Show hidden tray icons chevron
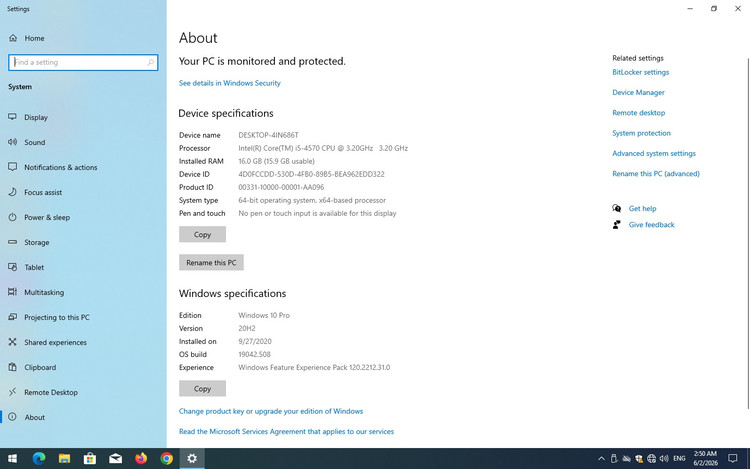Viewport: 750px width, 469px height. [601, 458]
